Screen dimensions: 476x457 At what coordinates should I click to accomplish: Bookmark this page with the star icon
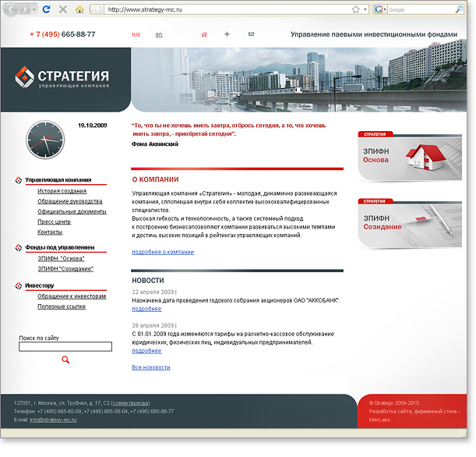coord(355,9)
